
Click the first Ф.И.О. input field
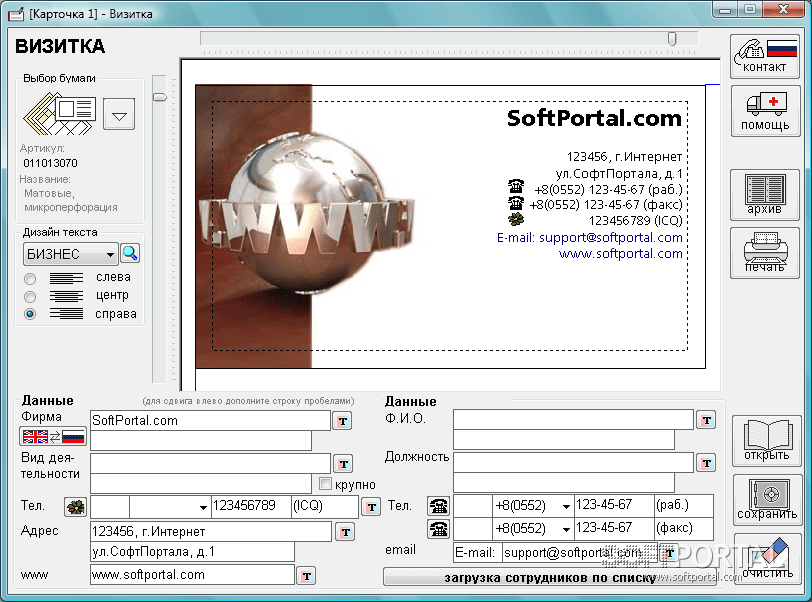tap(573, 419)
